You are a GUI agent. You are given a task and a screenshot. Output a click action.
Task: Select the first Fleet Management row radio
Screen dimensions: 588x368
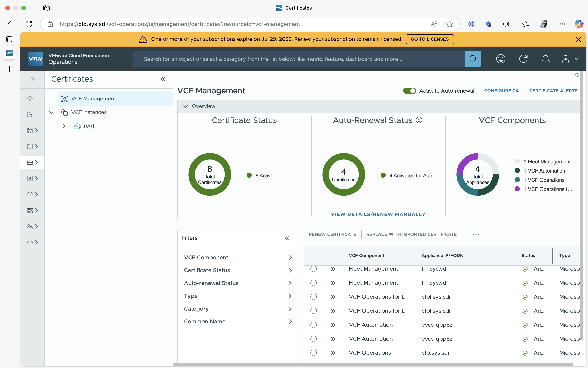tap(313, 269)
